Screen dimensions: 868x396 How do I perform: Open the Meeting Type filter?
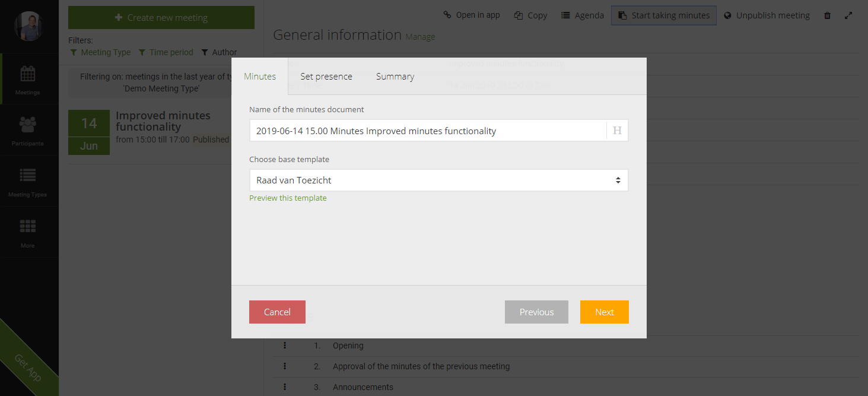tap(100, 52)
